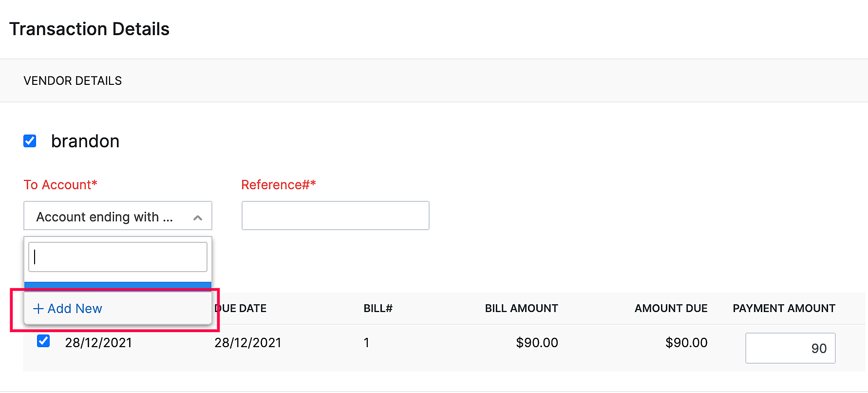Toggle the checkbox on the 28/12/2021 bill row
The height and width of the screenshot is (393, 868).
click(43, 341)
